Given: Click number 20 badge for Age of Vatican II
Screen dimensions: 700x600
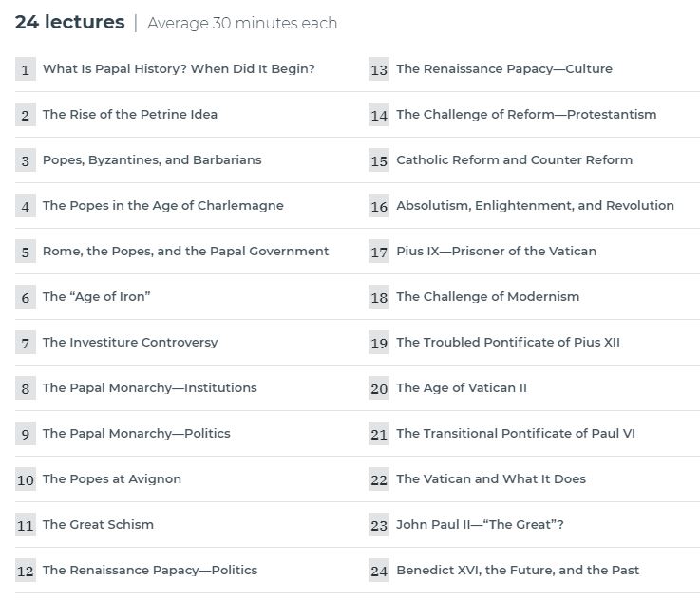Looking at the screenshot, I should pyautogui.click(x=379, y=387).
